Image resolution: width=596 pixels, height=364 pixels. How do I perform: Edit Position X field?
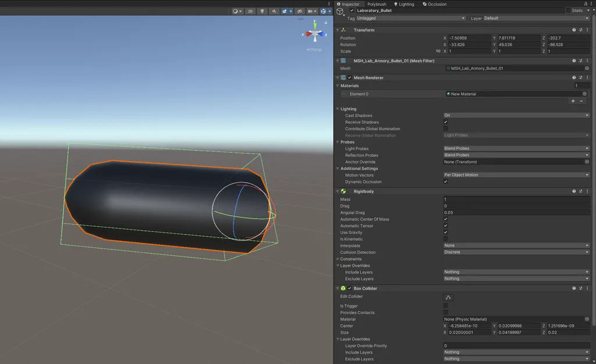(470, 38)
